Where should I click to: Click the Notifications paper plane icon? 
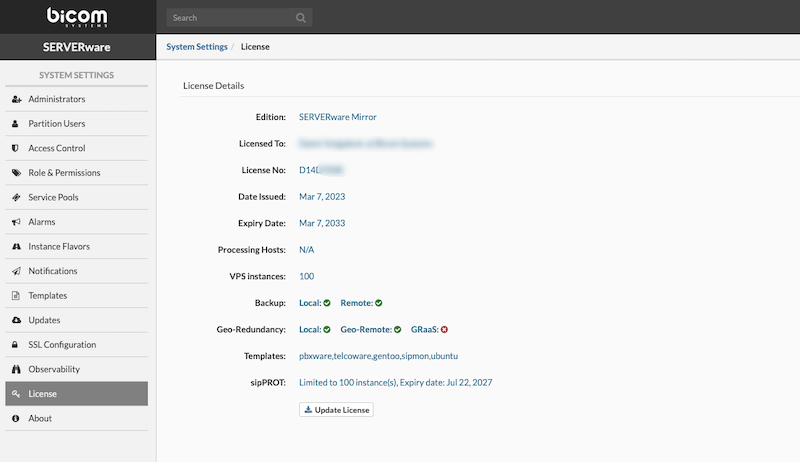point(16,271)
